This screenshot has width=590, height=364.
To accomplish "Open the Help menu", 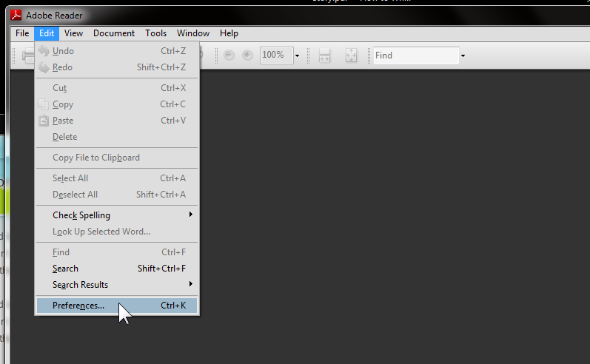I will [x=229, y=33].
